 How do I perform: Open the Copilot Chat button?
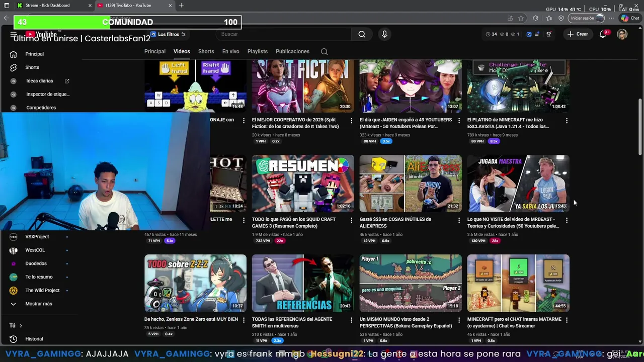tap(630, 18)
